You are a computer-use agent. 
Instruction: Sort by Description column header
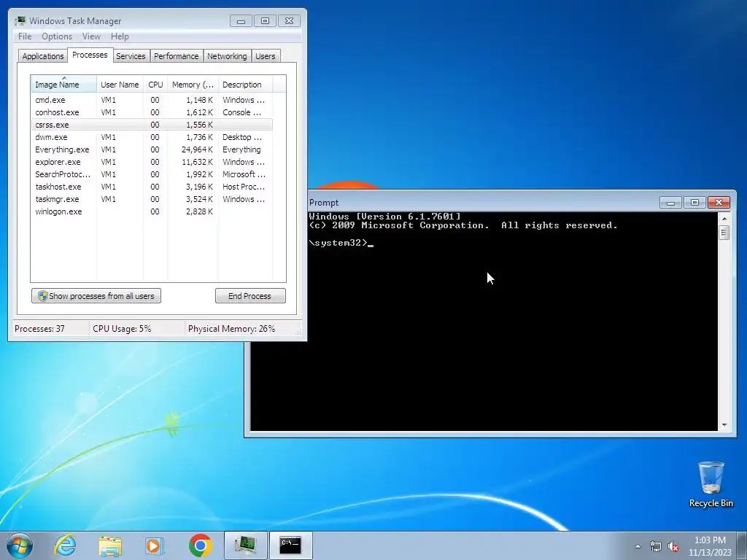[245, 85]
